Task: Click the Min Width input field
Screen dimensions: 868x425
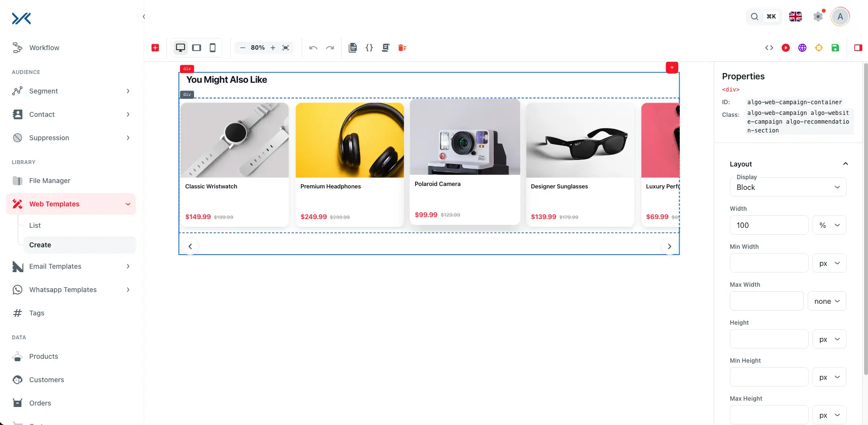Action: click(769, 263)
